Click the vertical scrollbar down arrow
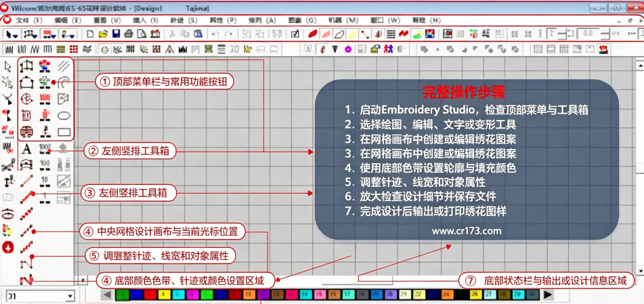644x304 pixels. pos(639,271)
